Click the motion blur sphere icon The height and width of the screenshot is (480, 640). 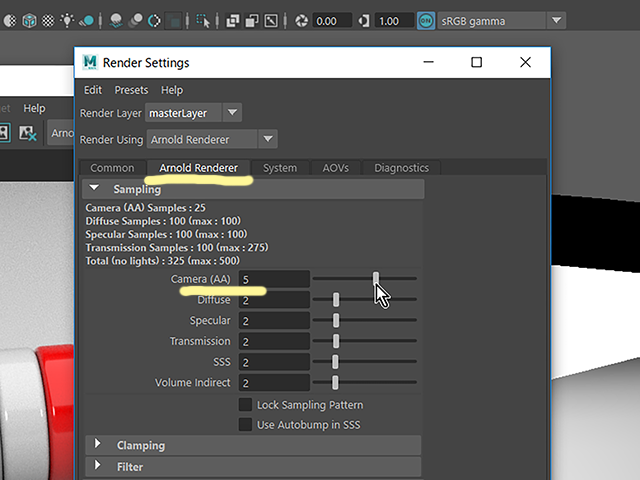[87, 20]
